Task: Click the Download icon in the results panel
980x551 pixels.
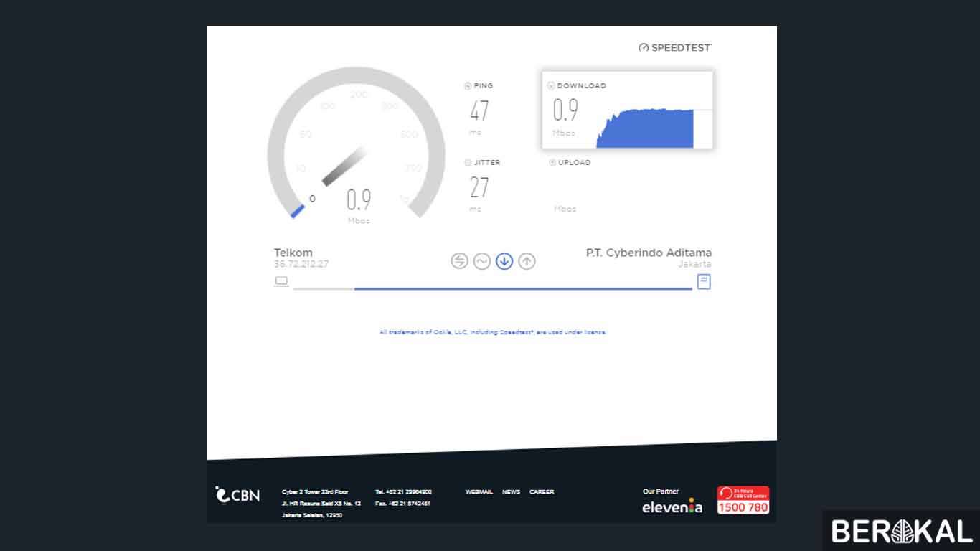Action: [x=550, y=85]
